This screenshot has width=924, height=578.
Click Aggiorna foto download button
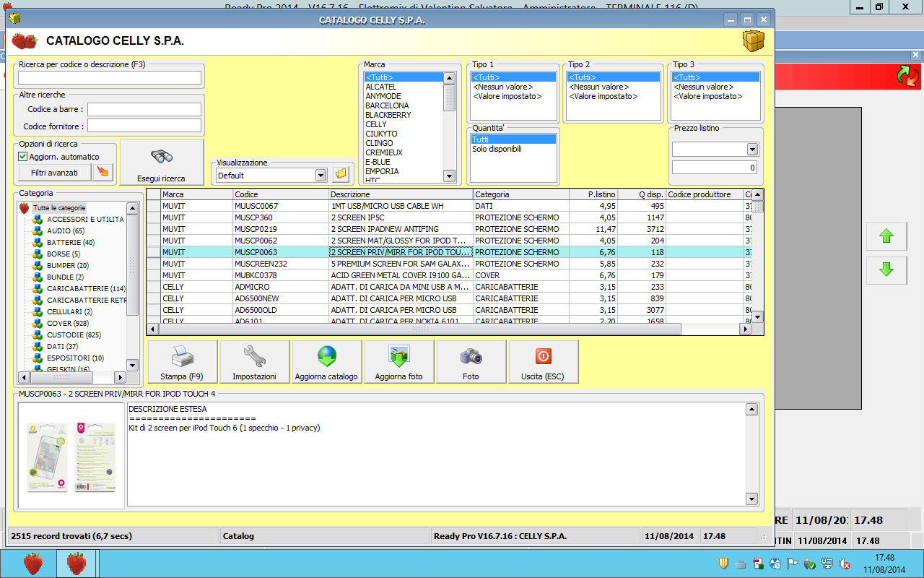[398, 362]
